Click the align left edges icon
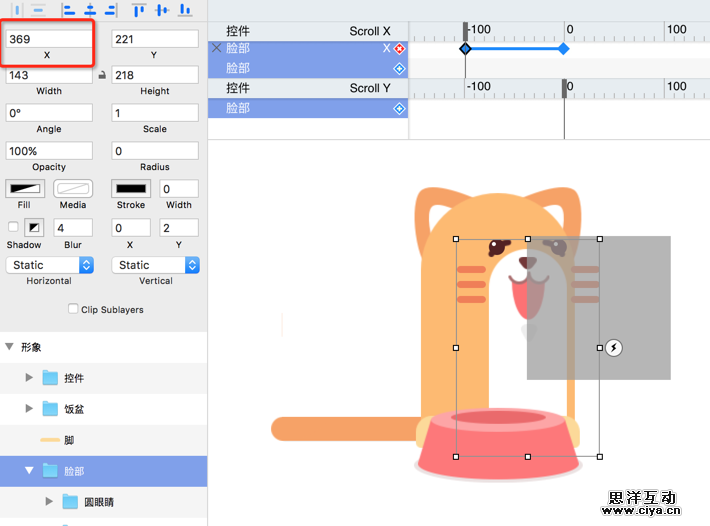This screenshot has height=526, width=710. (68, 10)
